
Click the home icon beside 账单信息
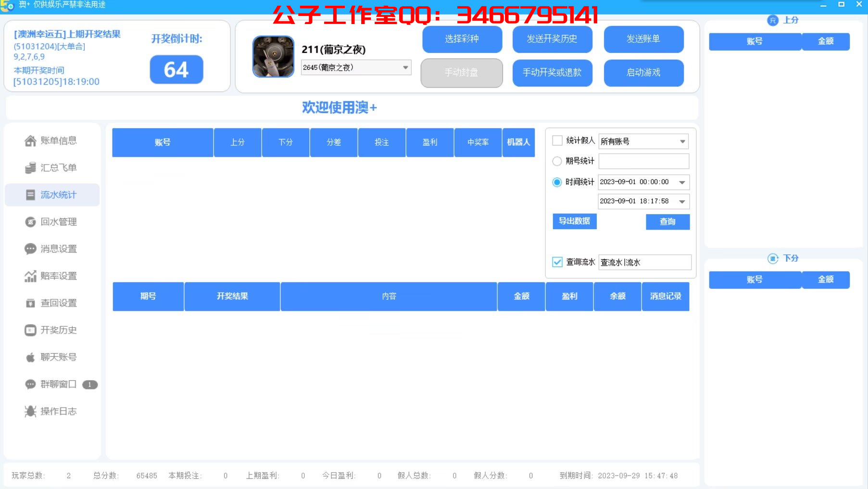coord(30,141)
